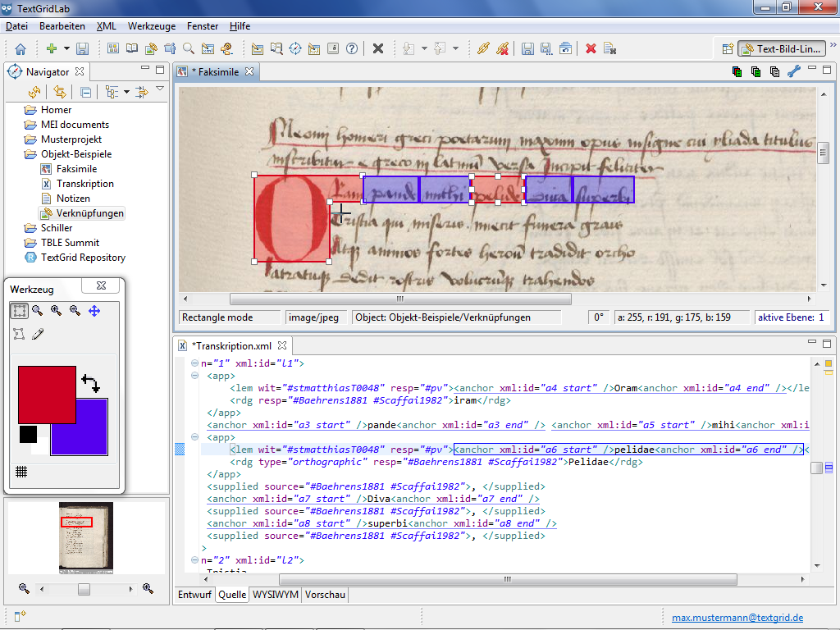Open the Navigator view menu triangle
Viewport: 840px width, 630px height.
click(x=161, y=89)
